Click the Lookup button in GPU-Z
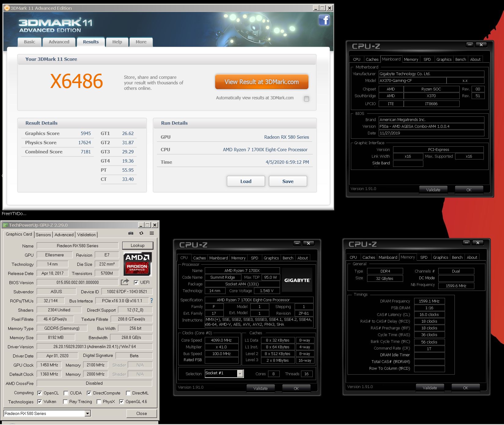The image size is (504, 425). [138, 245]
